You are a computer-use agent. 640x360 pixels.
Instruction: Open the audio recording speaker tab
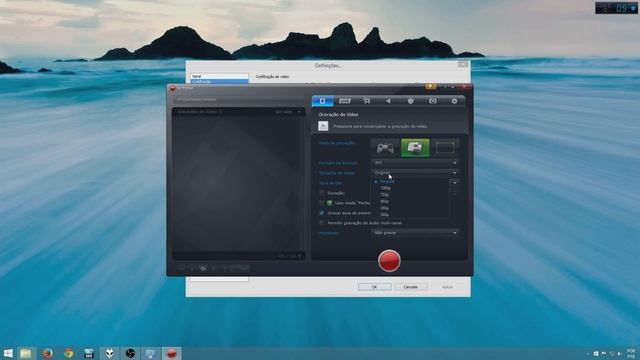tap(389, 101)
